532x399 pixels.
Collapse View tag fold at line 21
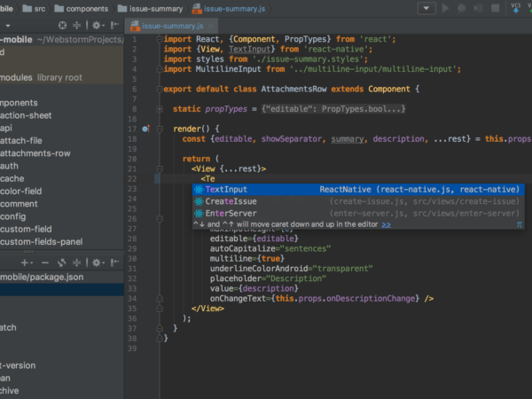coord(160,168)
